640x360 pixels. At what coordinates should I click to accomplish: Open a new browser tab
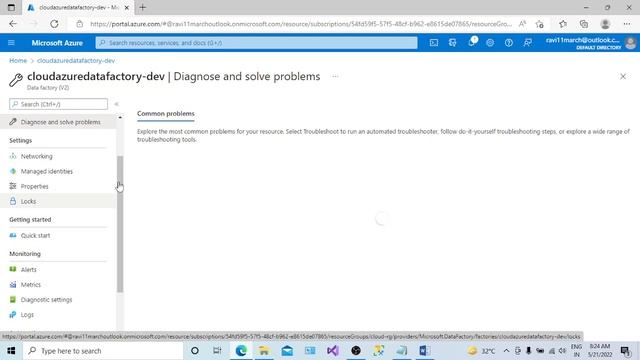pos(142,7)
